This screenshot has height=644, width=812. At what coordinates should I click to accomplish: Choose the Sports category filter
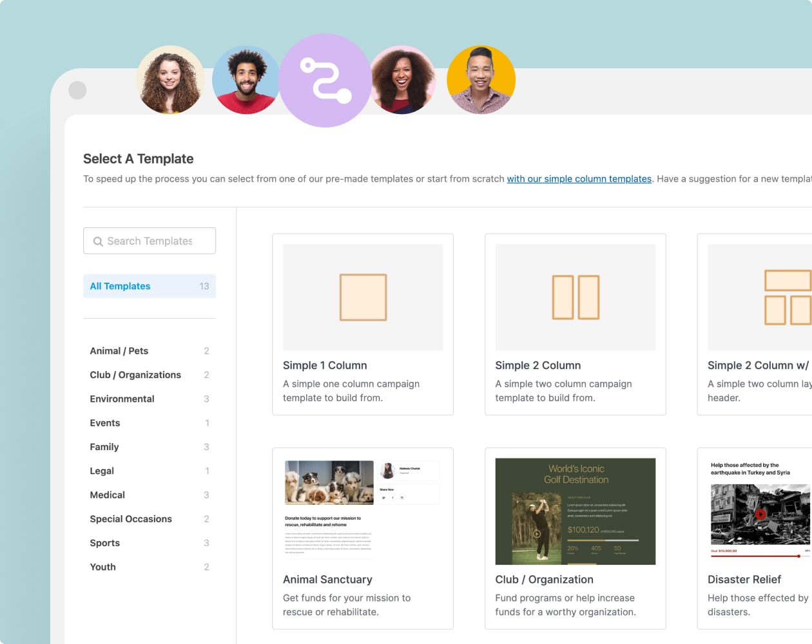click(105, 543)
